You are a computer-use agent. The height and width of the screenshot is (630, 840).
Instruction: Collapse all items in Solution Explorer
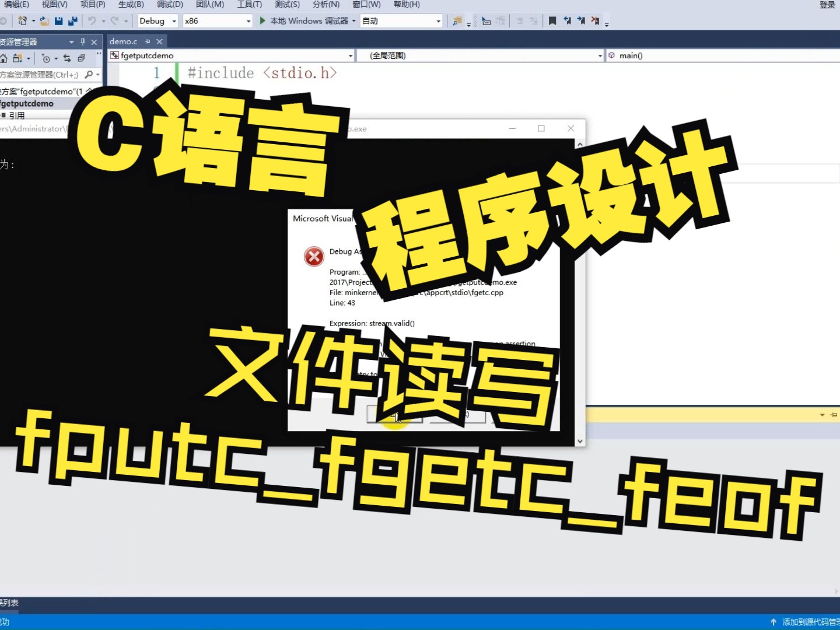(82, 58)
